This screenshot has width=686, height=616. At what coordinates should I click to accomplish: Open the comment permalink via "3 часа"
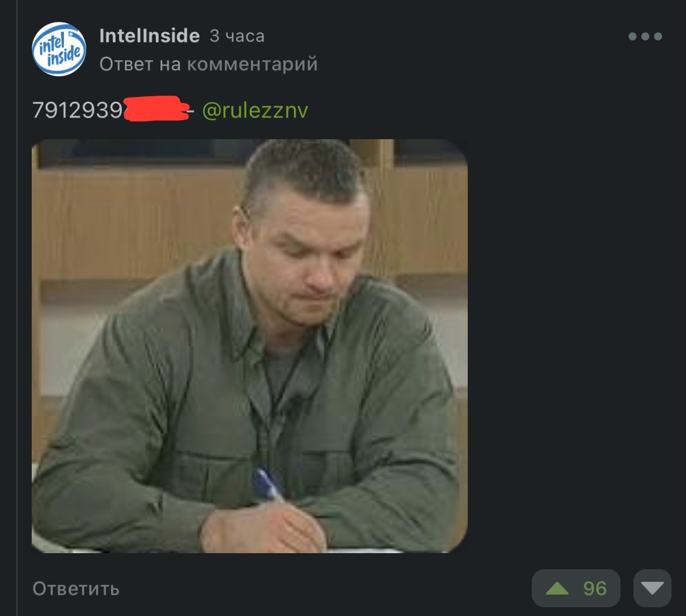237,36
